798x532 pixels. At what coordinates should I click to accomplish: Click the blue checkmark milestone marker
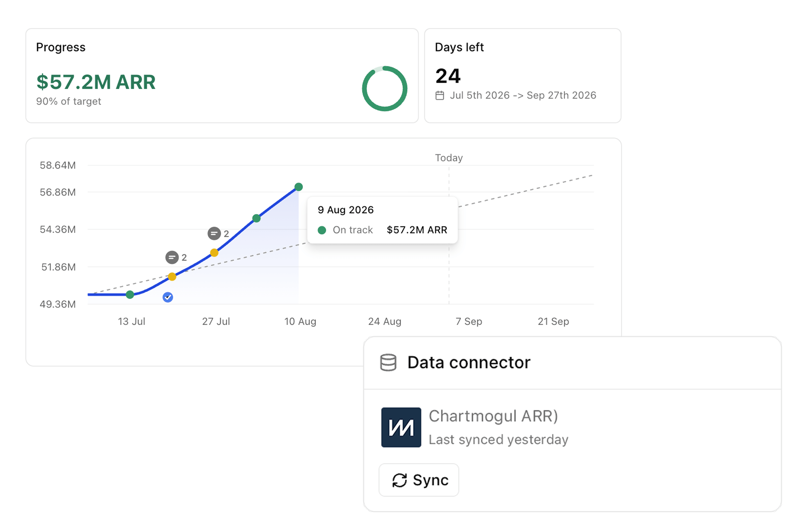pyautogui.click(x=168, y=298)
